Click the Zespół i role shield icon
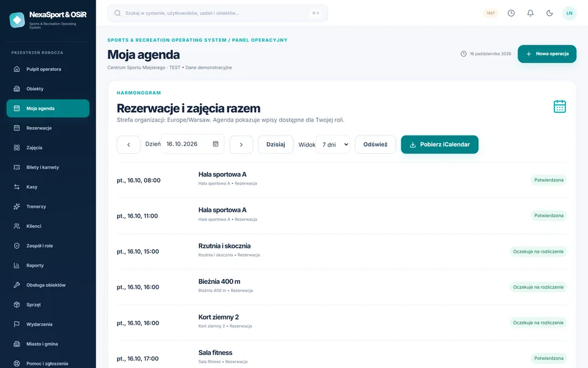Screen dimensions: 588x368 click(17, 245)
